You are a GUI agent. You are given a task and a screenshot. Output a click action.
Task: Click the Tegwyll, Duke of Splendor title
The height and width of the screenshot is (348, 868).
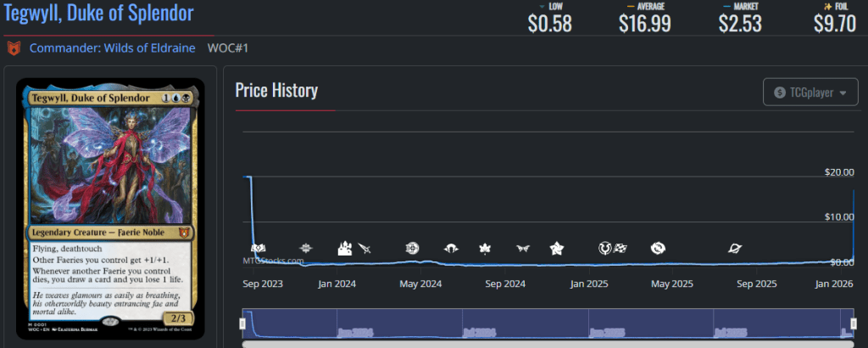(100, 14)
